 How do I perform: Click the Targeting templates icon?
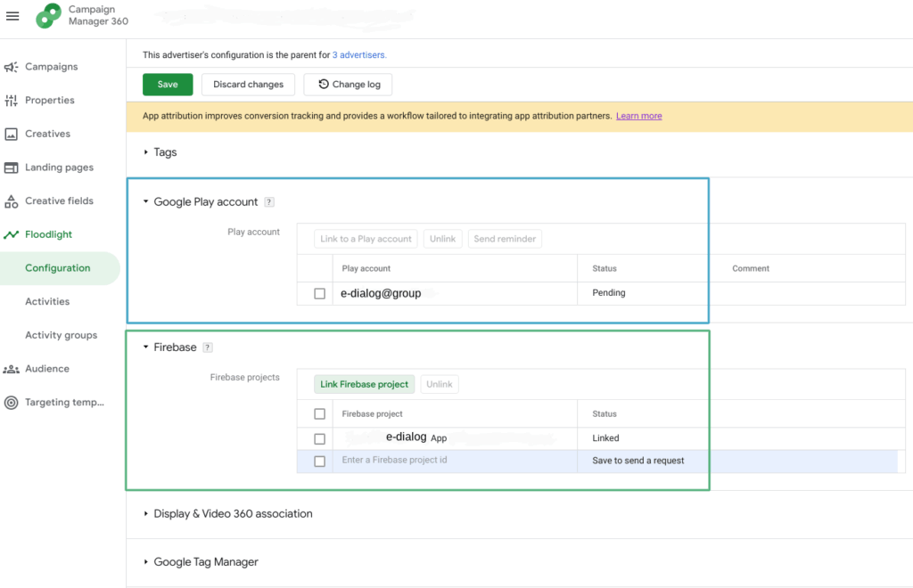[12, 402]
